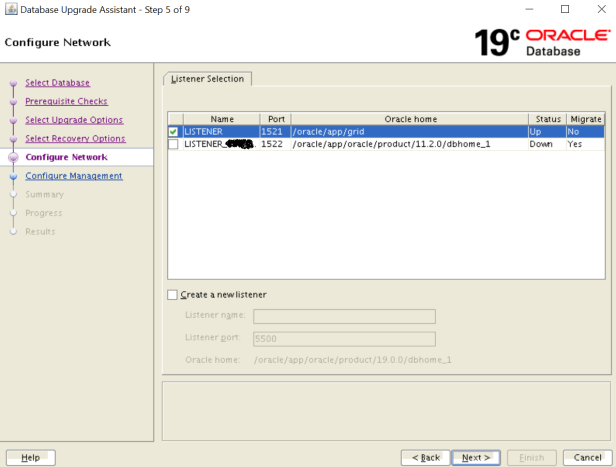The height and width of the screenshot is (467, 616).
Task: Go to Configure Management step
Action: tap(73, 176)
